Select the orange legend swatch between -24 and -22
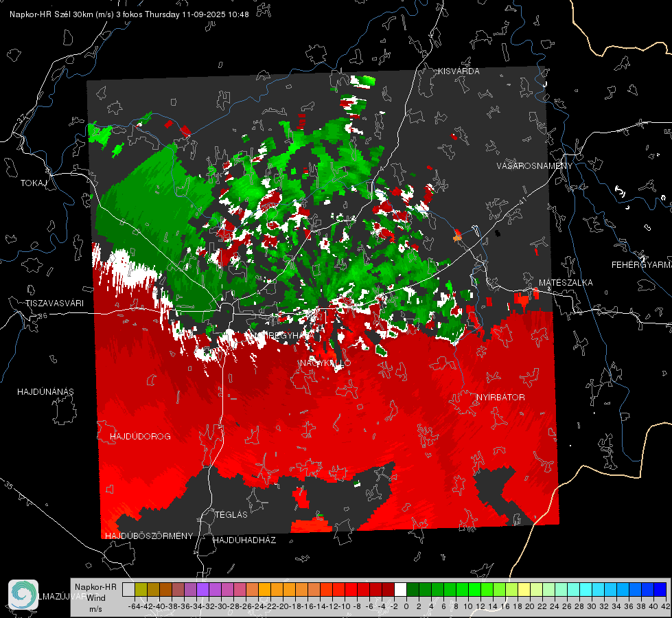Viewport: 672px width, 618px height. [x=264, y=589]
